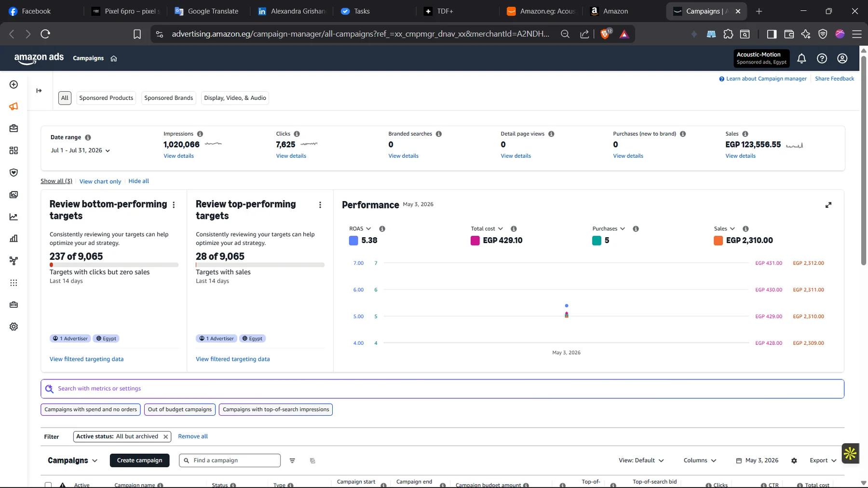The width and height of the screenshot is (868, 488).
Task: Open the settings gear in left sidebar
Action: [x=14, y=326]
